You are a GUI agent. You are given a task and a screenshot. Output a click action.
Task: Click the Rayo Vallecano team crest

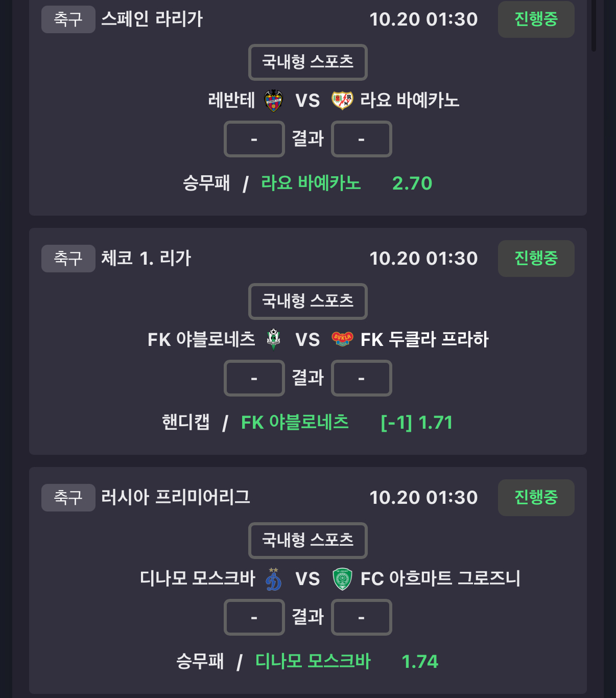[342, 101]
